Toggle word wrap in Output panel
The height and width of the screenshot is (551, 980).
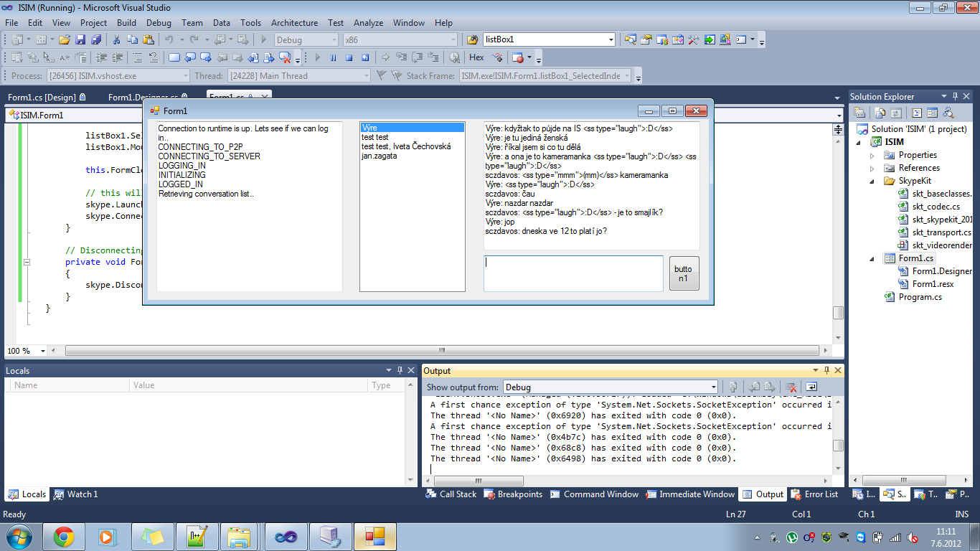[811, 387]
